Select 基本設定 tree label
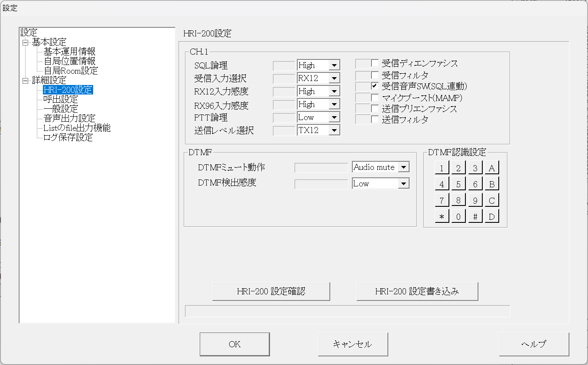This screenshot has width=588, height=365. coord(49,42)
